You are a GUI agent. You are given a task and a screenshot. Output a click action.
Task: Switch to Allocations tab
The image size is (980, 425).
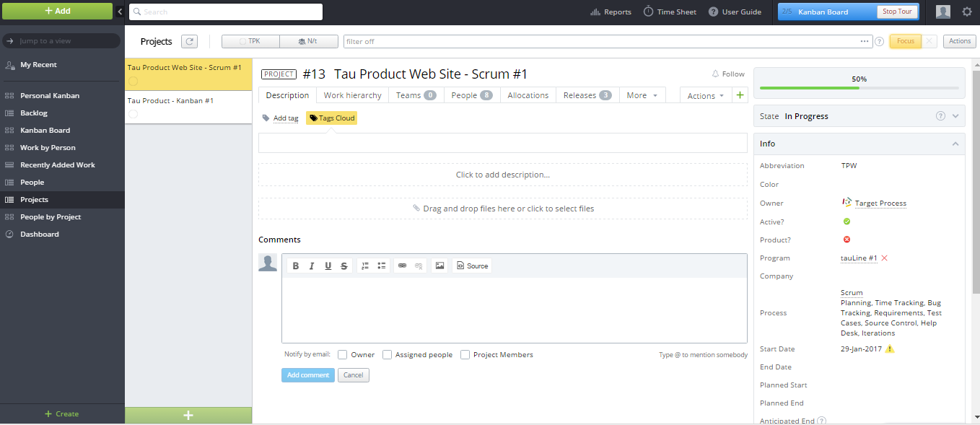point(528,95)
